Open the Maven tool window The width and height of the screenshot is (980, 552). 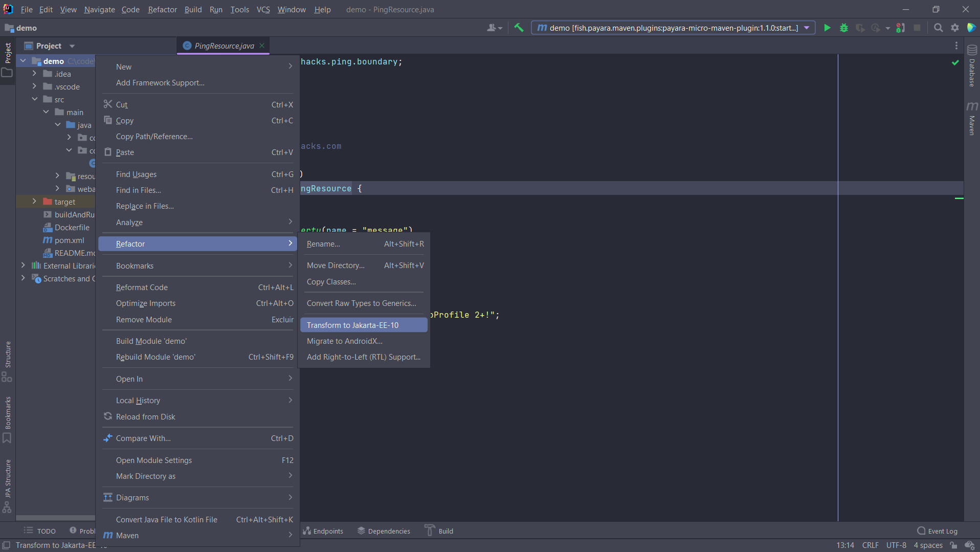click(972, 122)
